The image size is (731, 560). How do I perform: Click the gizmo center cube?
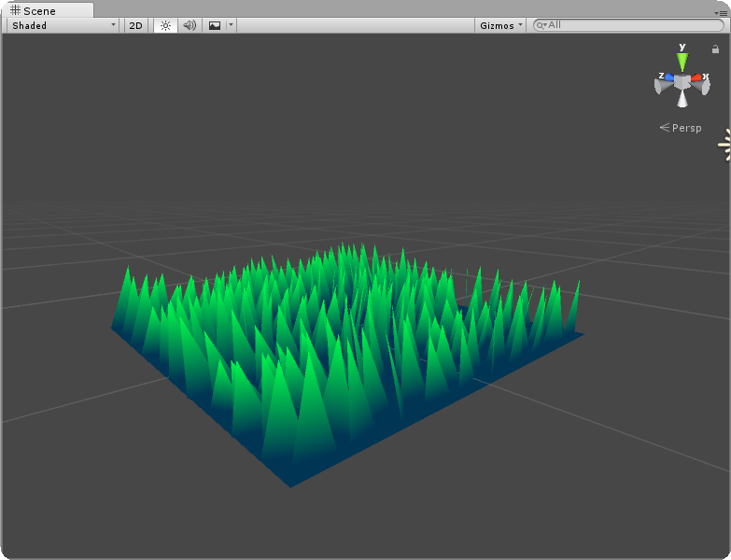click(682, 82)
